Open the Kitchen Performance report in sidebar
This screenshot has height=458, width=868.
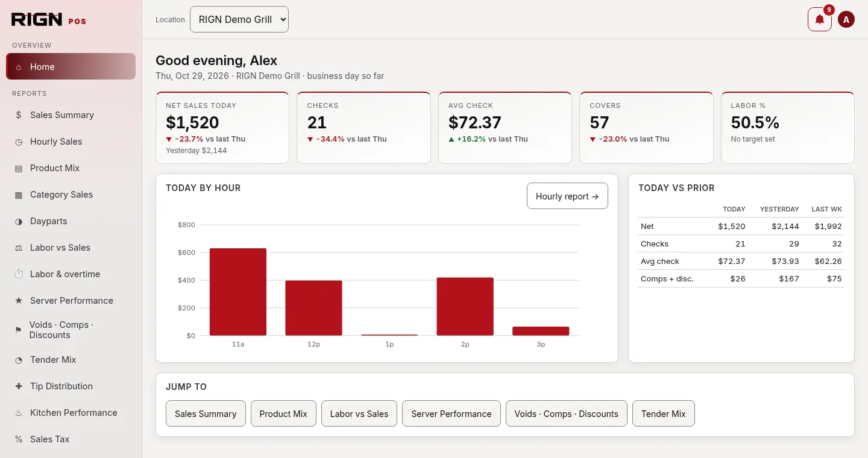[x=71, y=413]
